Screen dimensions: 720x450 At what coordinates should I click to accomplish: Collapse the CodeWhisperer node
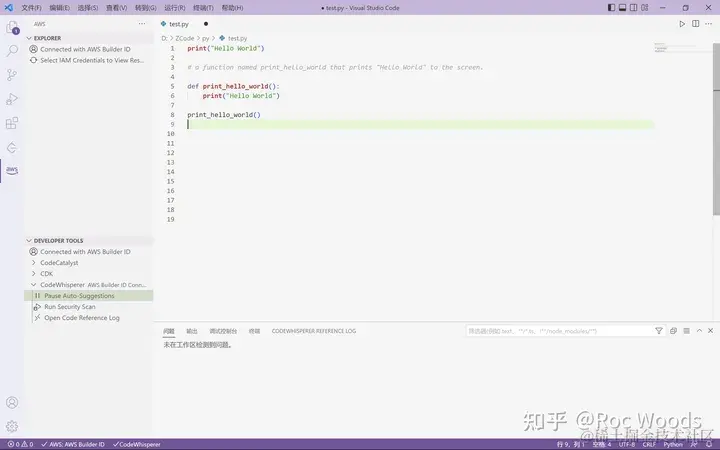34,285
